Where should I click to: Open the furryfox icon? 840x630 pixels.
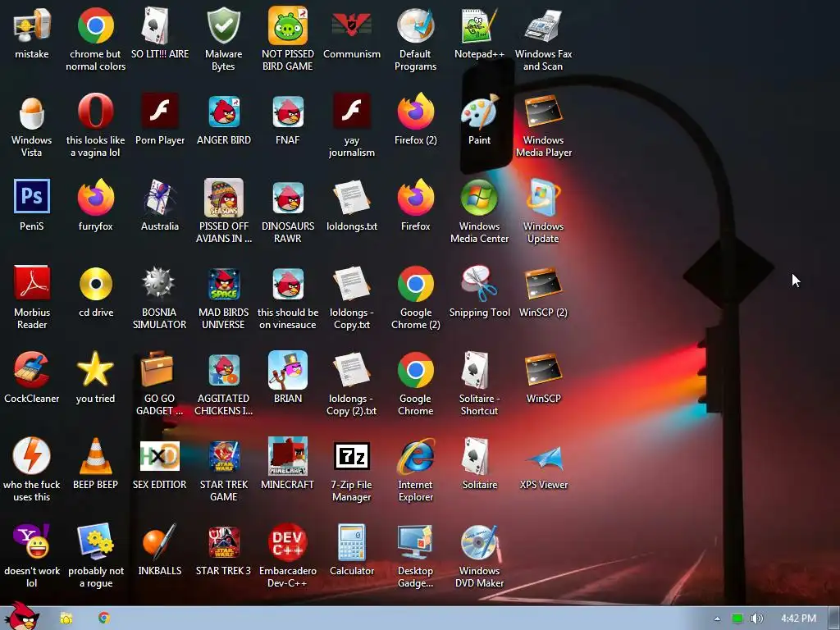95,198
